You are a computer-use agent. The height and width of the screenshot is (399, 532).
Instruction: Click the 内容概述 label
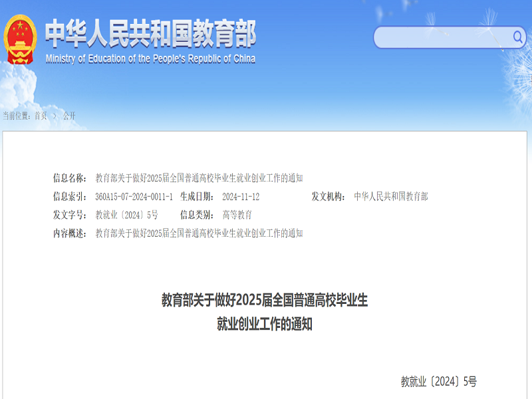[70, 233]
